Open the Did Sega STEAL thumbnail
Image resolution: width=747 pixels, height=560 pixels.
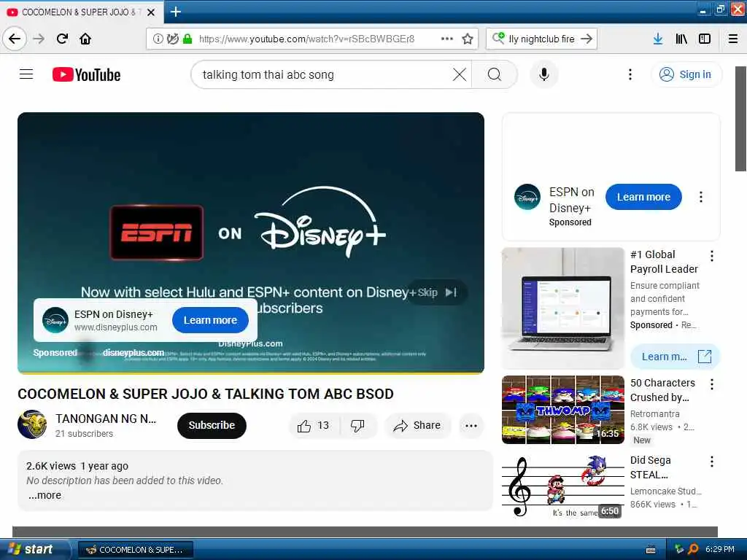[x=562, y=486]
